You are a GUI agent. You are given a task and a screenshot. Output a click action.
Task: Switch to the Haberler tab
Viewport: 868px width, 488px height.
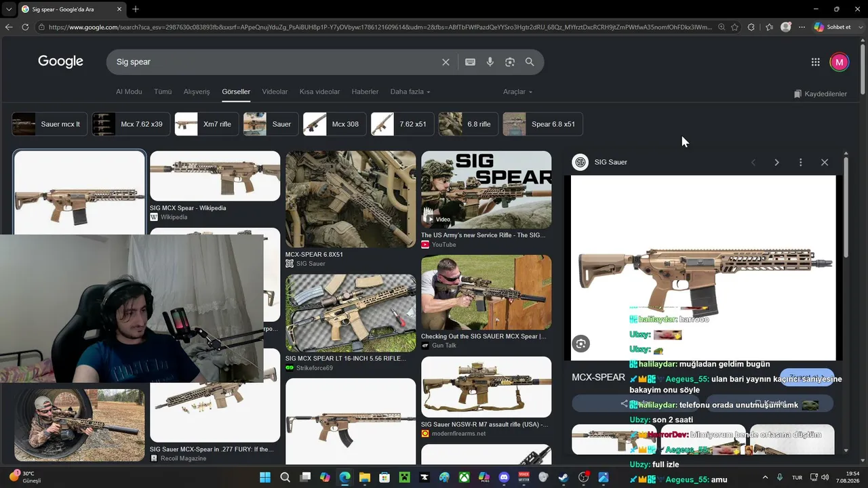(365, 92)
